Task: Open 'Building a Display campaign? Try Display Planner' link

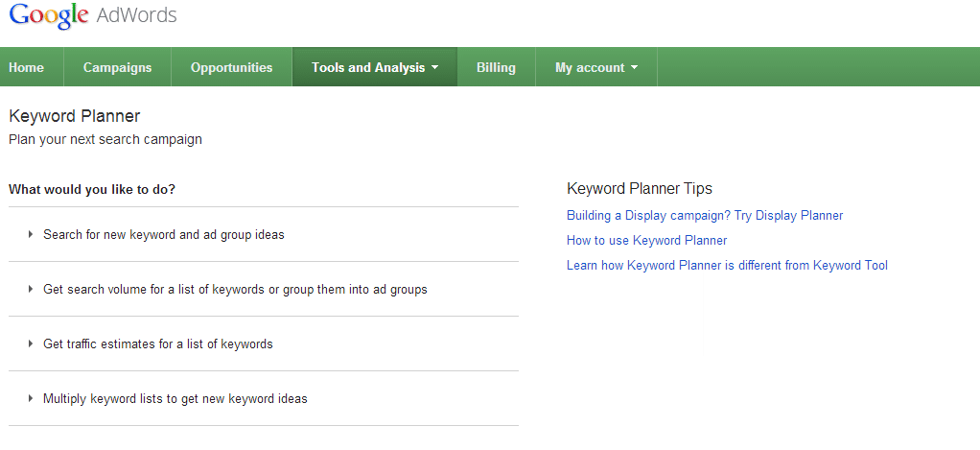Action: point(705,216)
